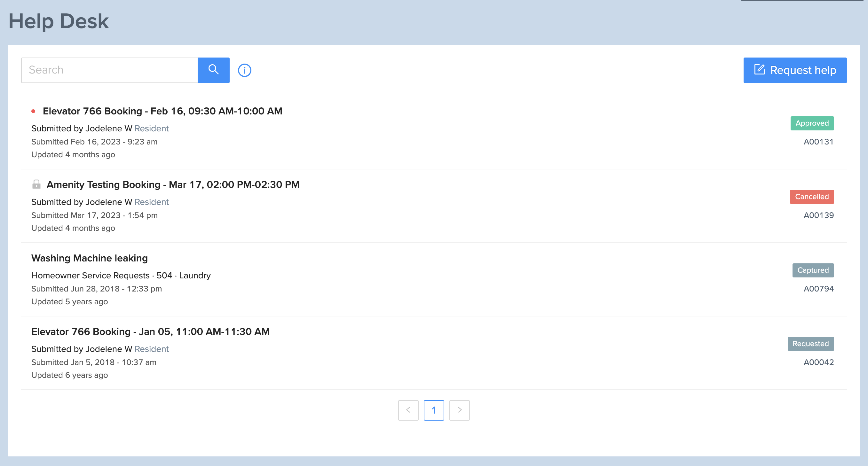Open the info tooltip icon next to search

click(x=244, y=70)
